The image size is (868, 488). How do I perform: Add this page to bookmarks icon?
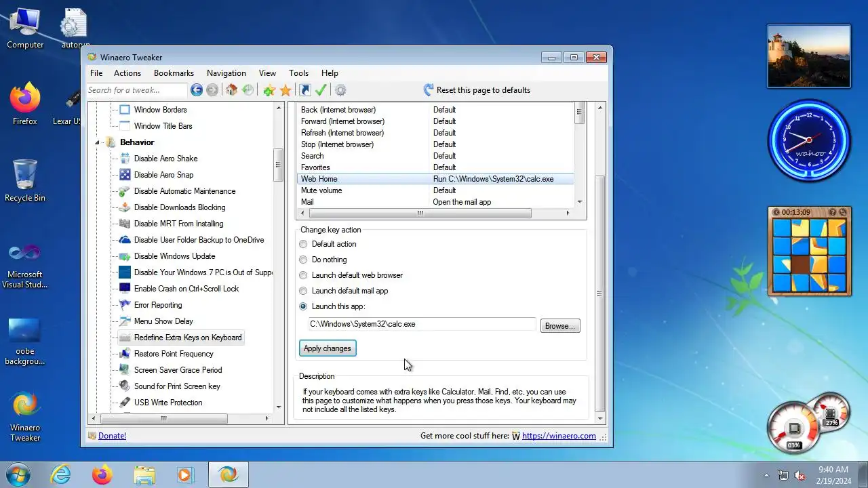click(269, 90)
